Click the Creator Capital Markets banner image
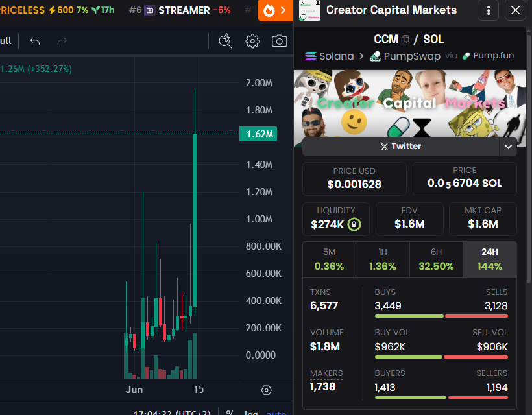Screen dimensions: 532x415 coord(409,103)
